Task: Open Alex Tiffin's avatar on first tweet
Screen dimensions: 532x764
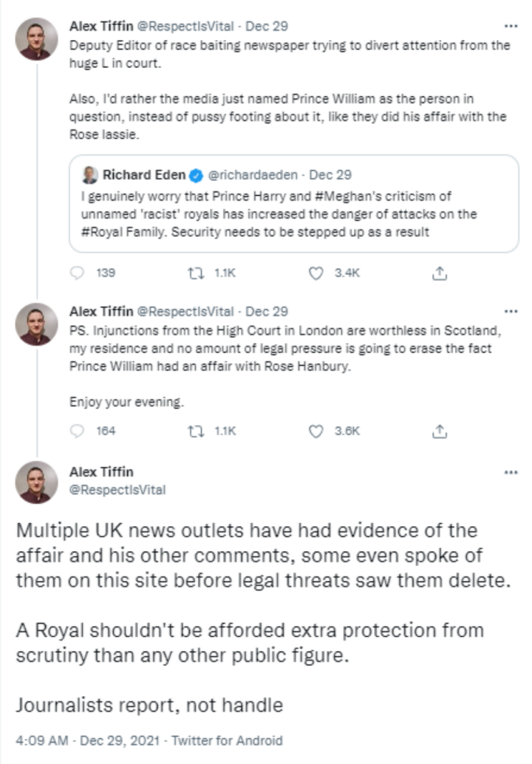Action: [36, 38]
